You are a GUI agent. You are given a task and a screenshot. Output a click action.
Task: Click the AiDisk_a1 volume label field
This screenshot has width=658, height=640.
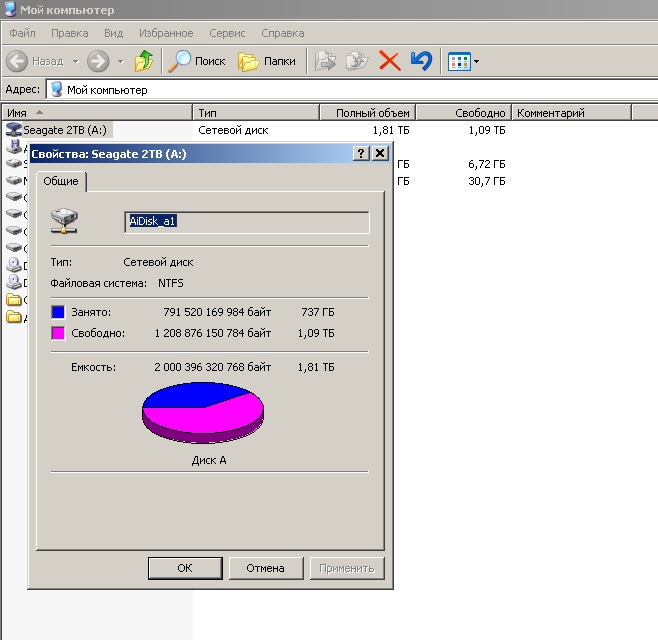pos(246,222)
